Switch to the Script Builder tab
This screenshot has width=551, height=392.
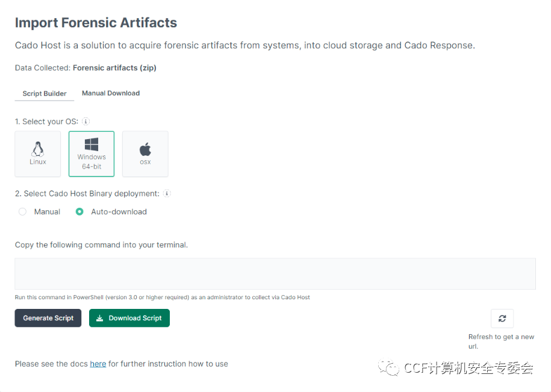tap(45, 93)
